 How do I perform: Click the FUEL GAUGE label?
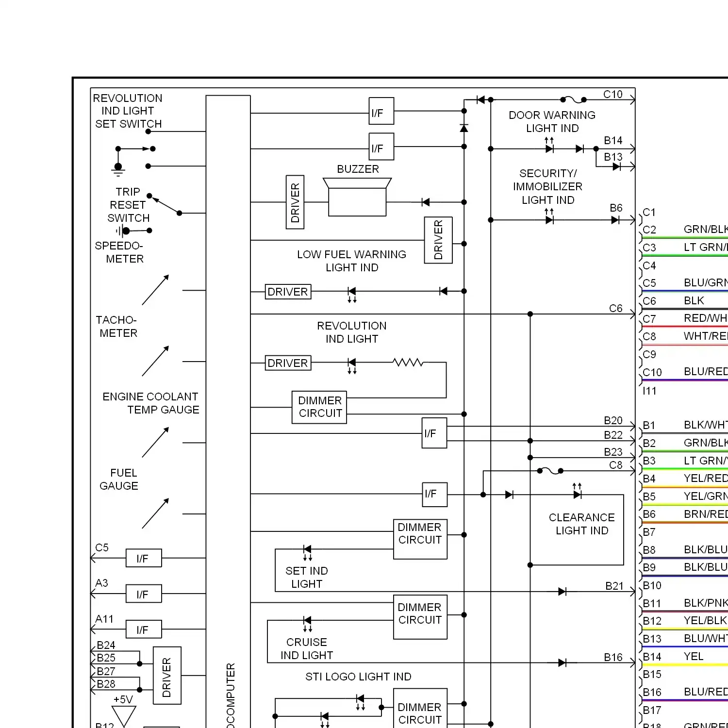point(119,479)
